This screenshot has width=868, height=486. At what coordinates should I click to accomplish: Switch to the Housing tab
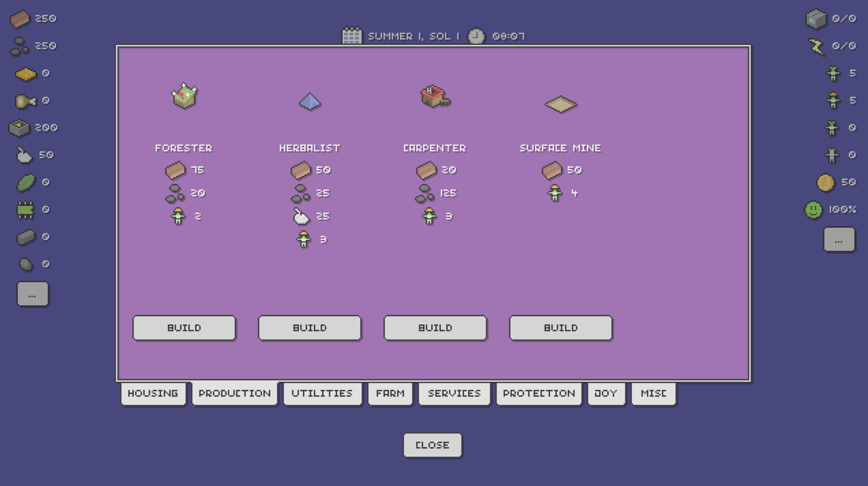coord(153,393)
